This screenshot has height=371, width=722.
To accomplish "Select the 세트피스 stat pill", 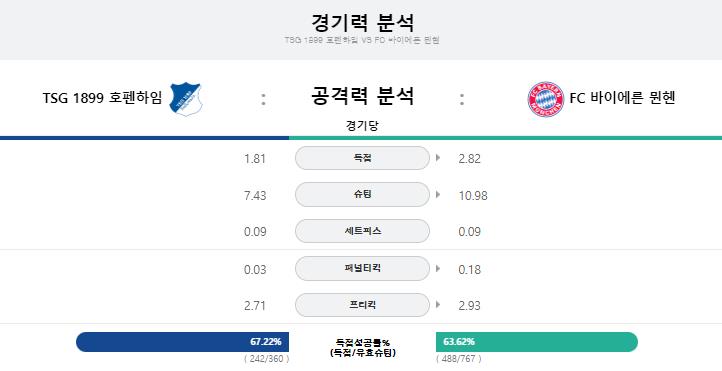I will coord(362,231).
